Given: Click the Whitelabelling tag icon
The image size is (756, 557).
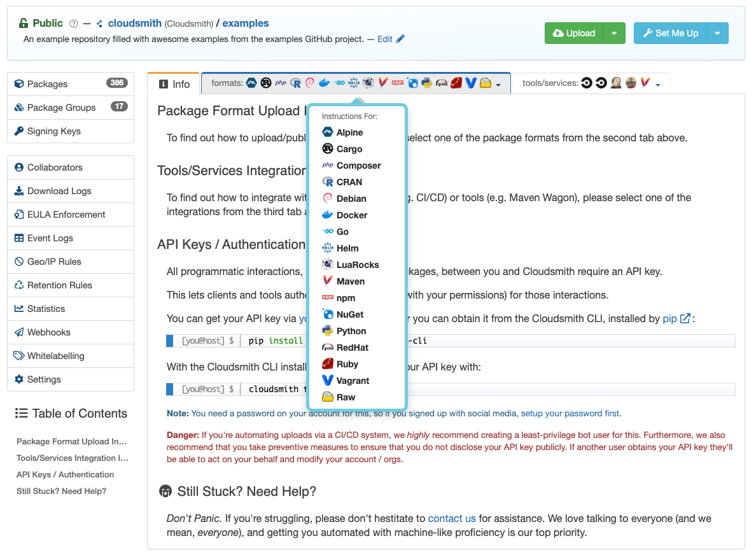Looking at the screenshot, I should coord(19,355).
